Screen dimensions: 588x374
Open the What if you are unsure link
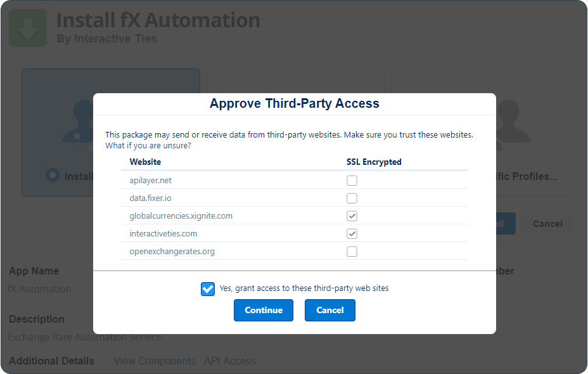148,146
